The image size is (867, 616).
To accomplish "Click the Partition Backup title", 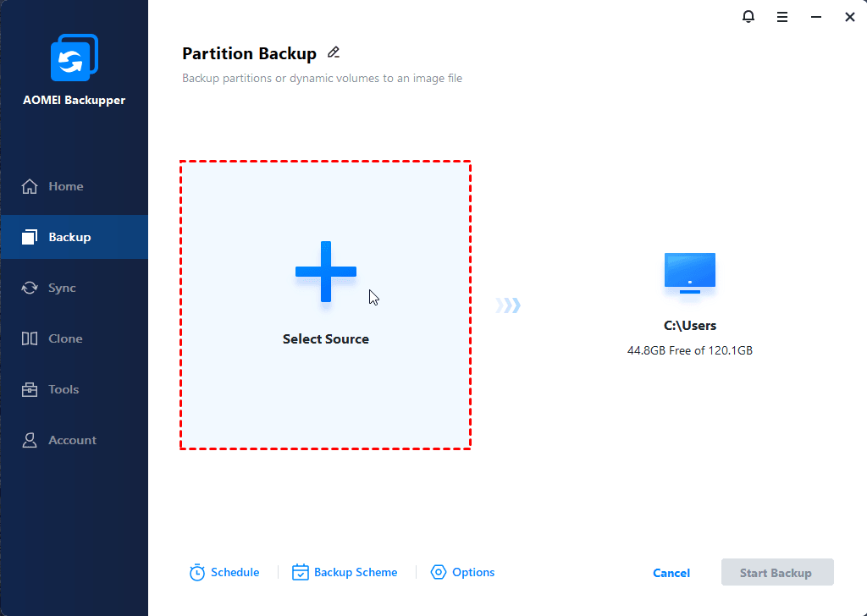I will [x=250, y=52].
